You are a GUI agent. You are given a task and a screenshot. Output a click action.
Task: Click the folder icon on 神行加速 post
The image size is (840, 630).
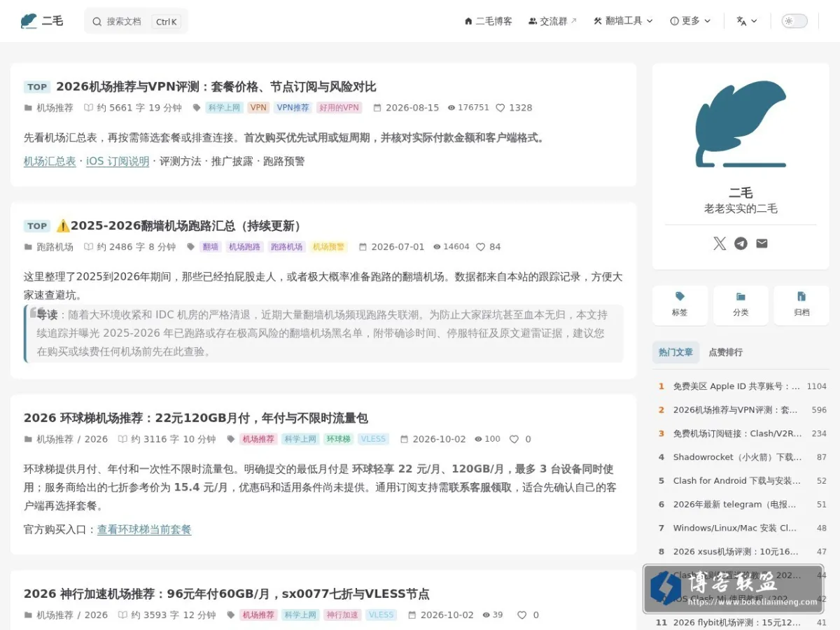[x=28, y=615]
